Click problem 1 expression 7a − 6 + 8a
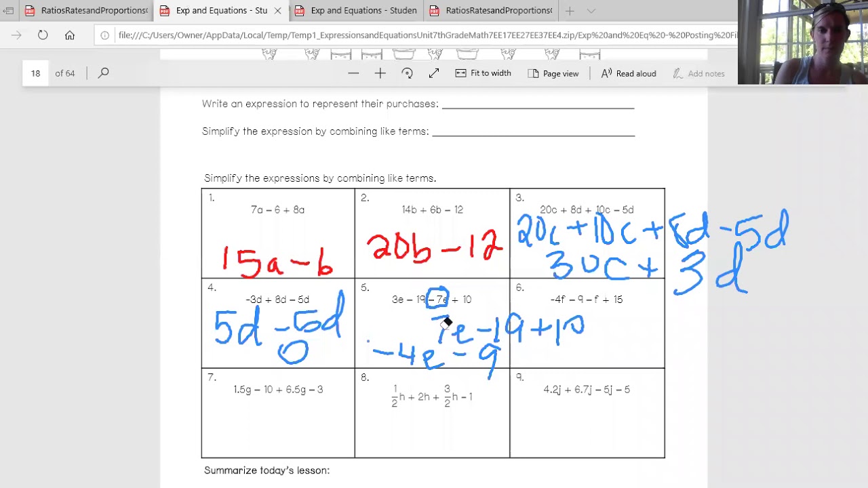868x488 pixels. coord(277,210)
